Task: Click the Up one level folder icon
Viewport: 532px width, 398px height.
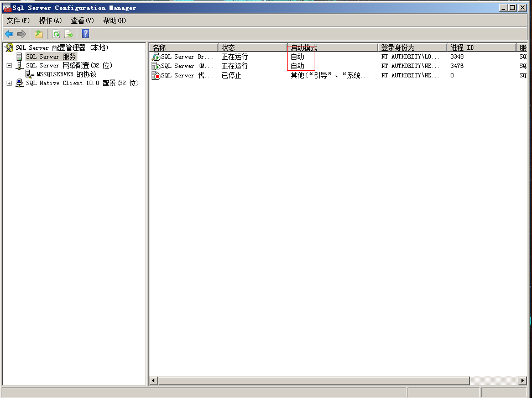Action: [x=39, y=34]
